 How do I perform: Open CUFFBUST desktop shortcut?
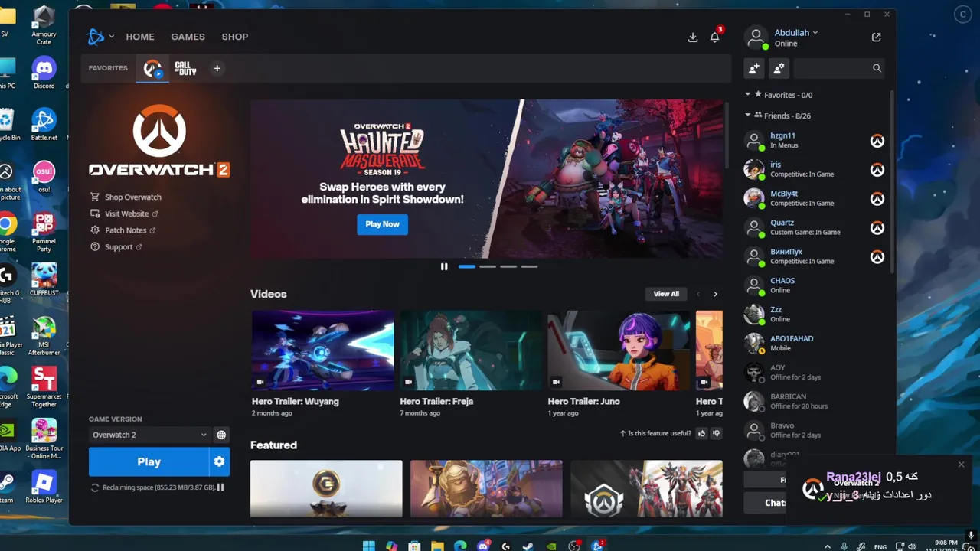click(x=44, y=279)
